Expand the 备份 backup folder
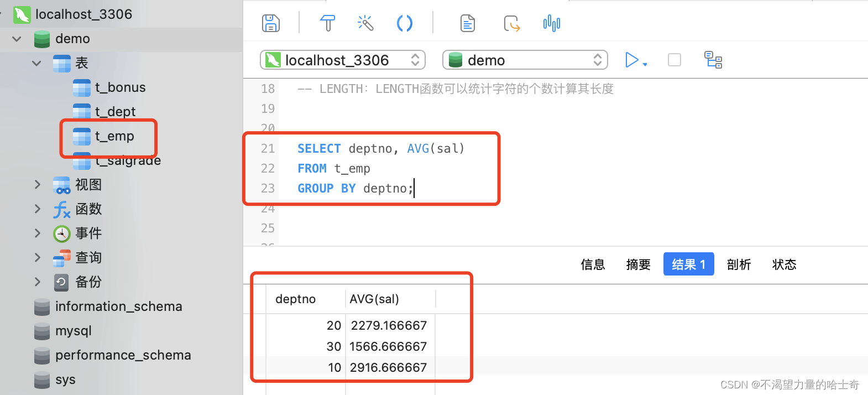This screenshot has width=868, height=395. coord(37,282)
